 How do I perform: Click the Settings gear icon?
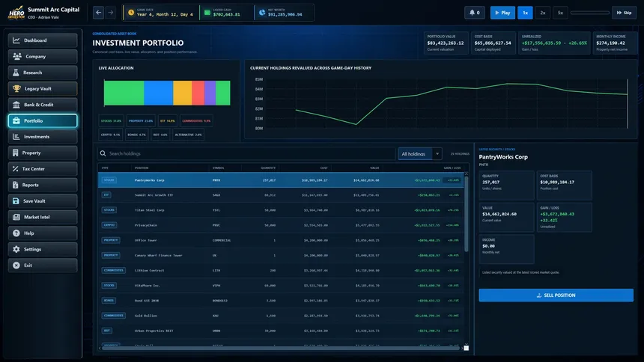(x=16, y=249)
